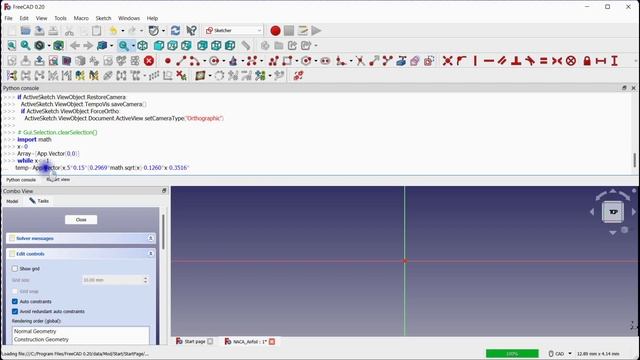Viewport: 640px width, 360px height.
Task: Select the create rectangle tool
Action: pos(287,61)
